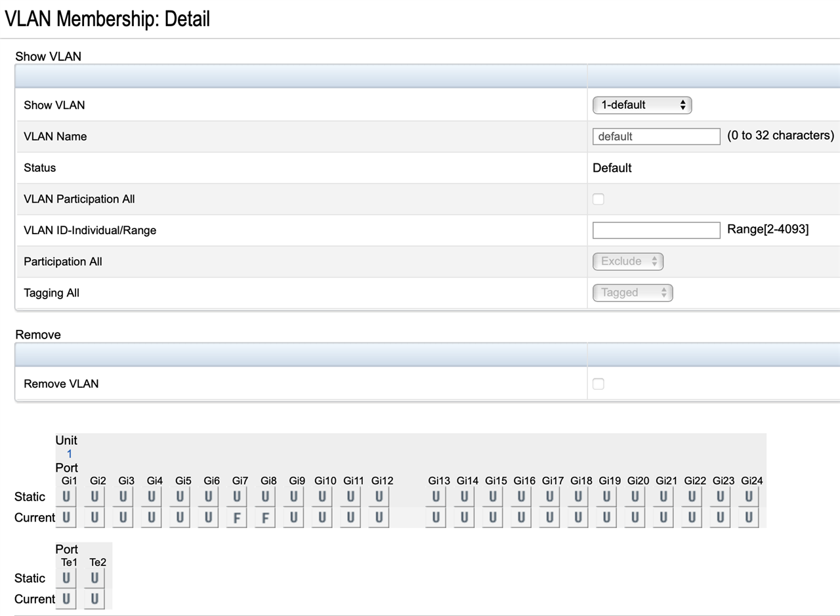This screenshot has width=840, height=616.
Task: Click the Current U status for port Gi13
Action: coord(436,518)
